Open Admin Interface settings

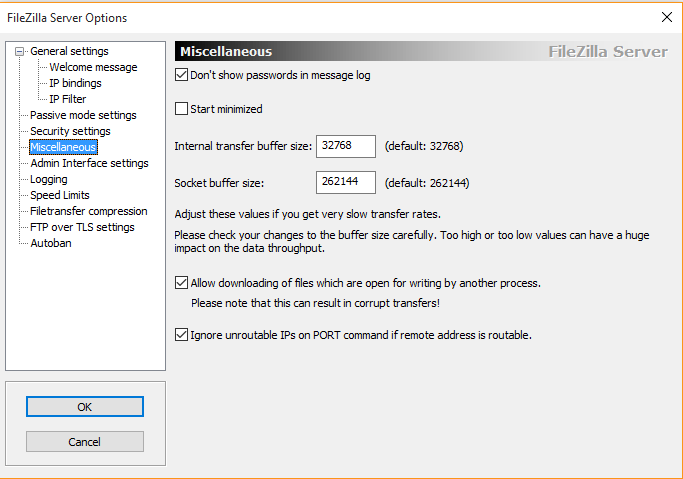pyautogui.click(x=89, y=163)
